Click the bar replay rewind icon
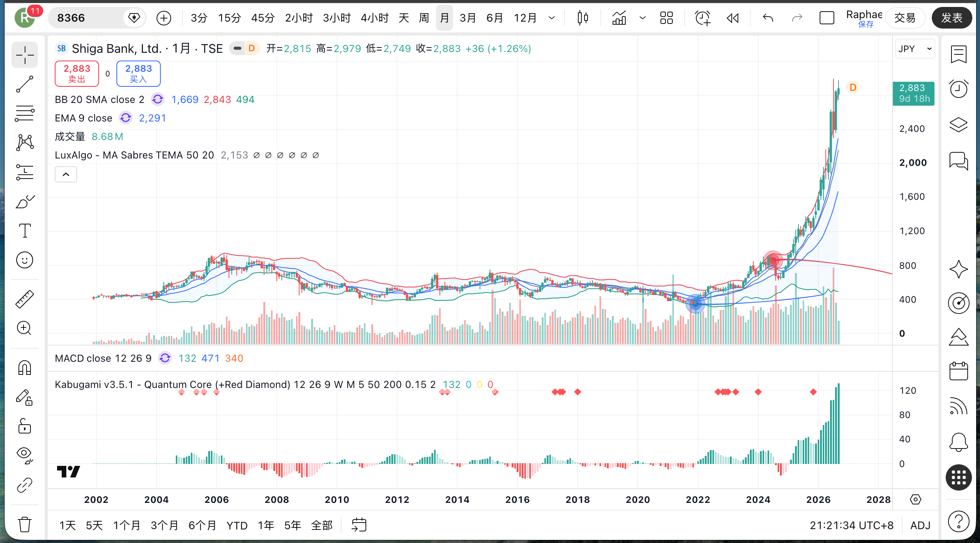The image size is (980, 543). 732,18
